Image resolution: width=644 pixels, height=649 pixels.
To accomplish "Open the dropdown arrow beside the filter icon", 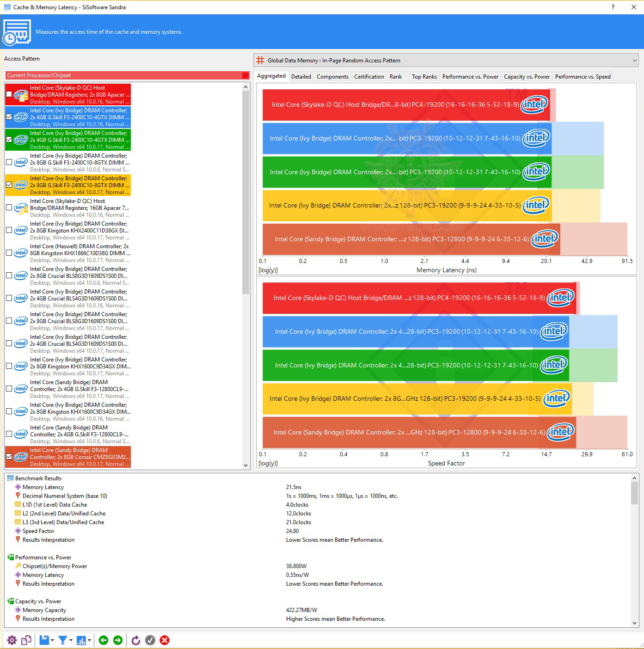I will point(71,640).
